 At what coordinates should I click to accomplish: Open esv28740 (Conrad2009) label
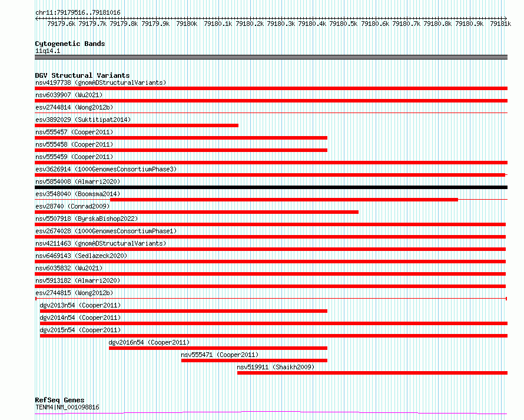(72, 206)
